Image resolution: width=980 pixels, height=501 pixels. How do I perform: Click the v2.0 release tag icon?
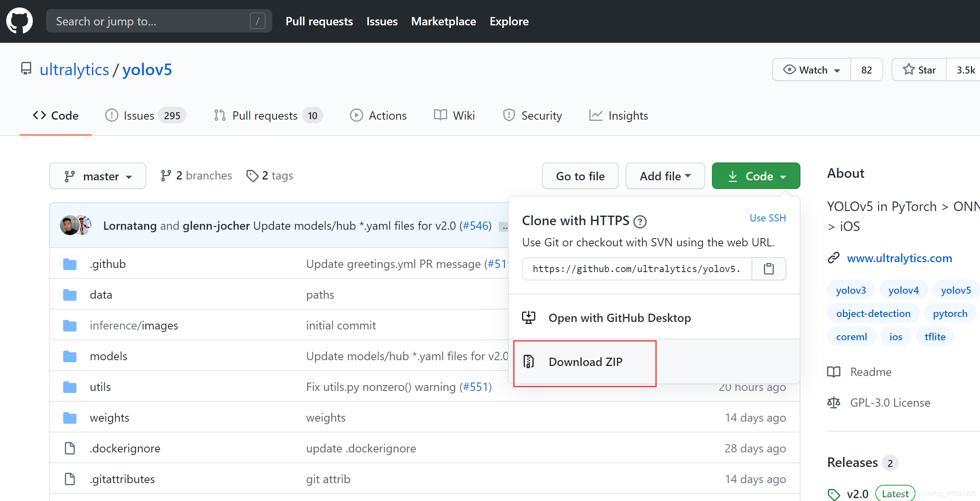coord(834,494)
